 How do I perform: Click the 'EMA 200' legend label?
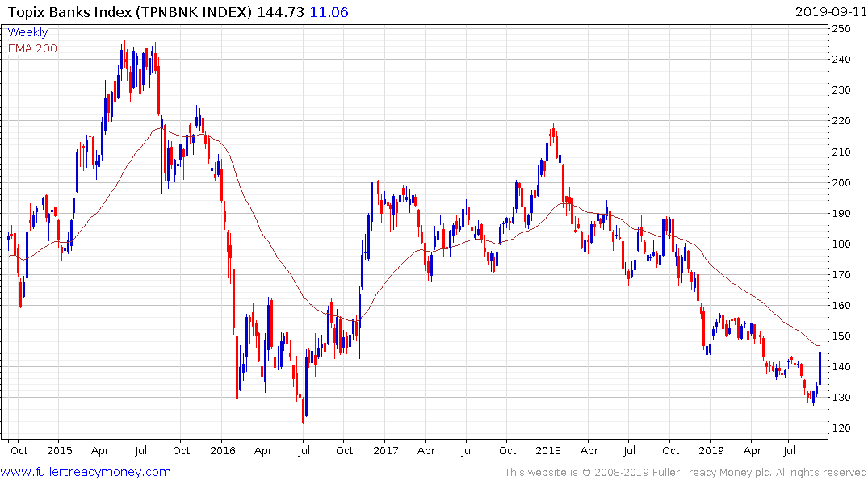pos(32,48)
